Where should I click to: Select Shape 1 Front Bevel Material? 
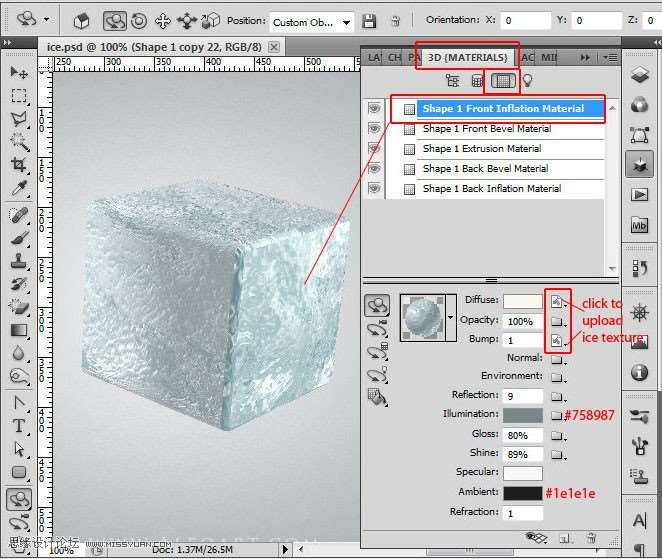coord(487,128)
